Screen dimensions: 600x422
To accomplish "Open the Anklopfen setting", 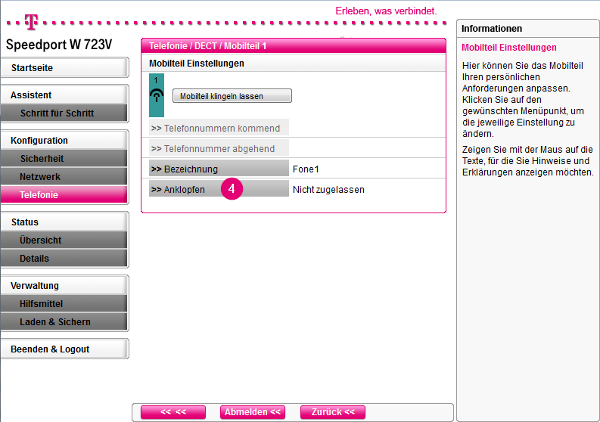I will click(219, 189).
